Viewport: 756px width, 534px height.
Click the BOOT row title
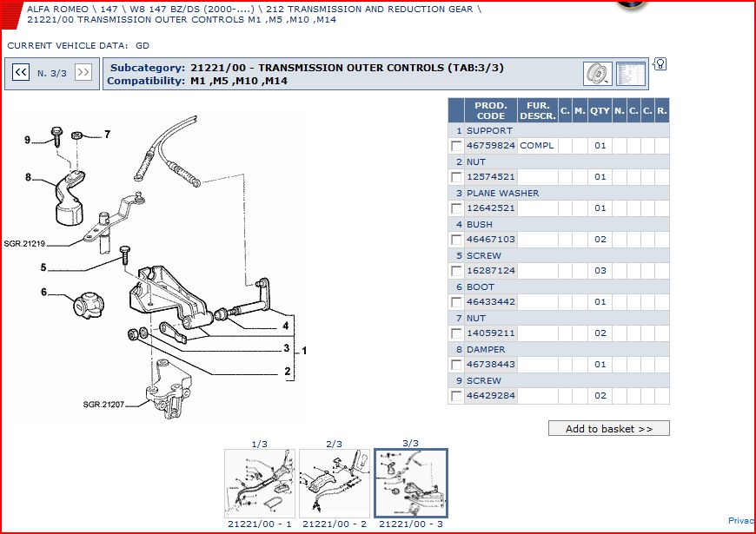tap(481, 287)
